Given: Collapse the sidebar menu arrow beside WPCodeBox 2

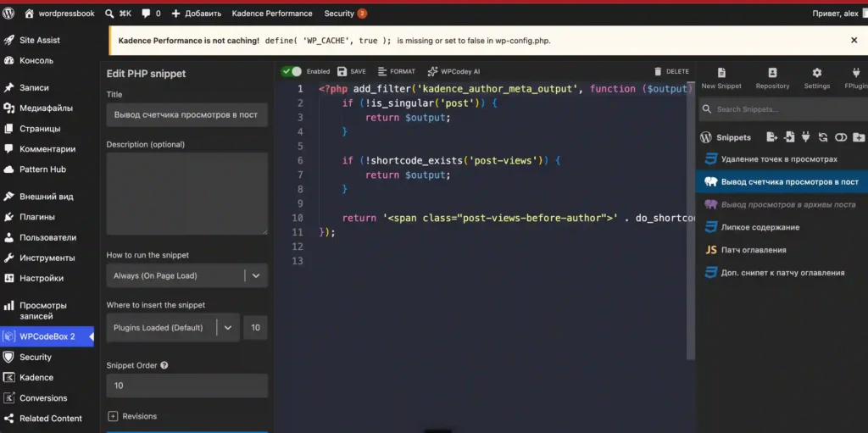Looking at the screenshot, I should (92, 336).
